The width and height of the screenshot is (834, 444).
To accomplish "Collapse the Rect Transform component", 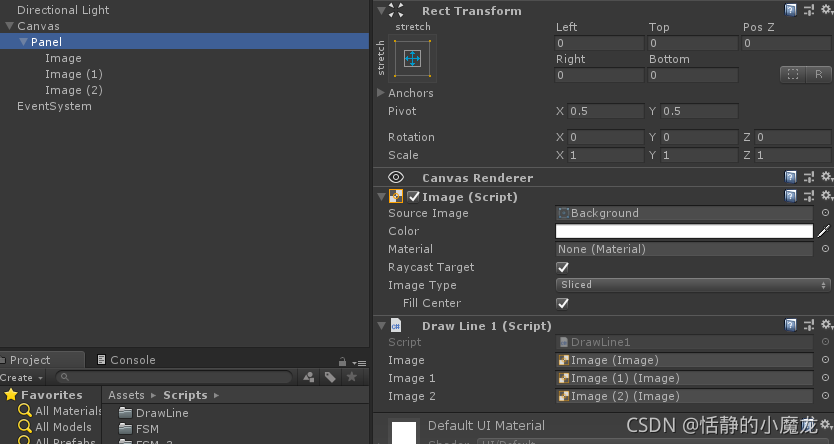I will pos(381,10).
